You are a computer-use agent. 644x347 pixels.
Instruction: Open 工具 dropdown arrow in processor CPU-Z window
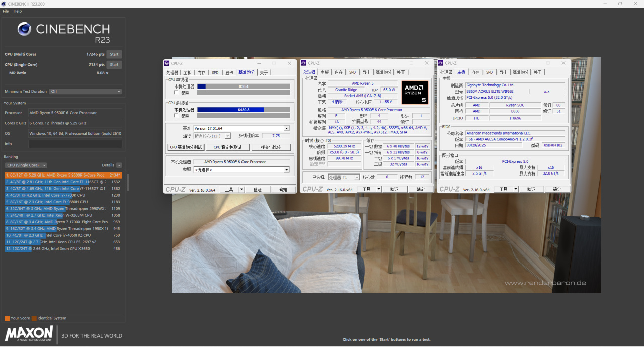(378, 189)
